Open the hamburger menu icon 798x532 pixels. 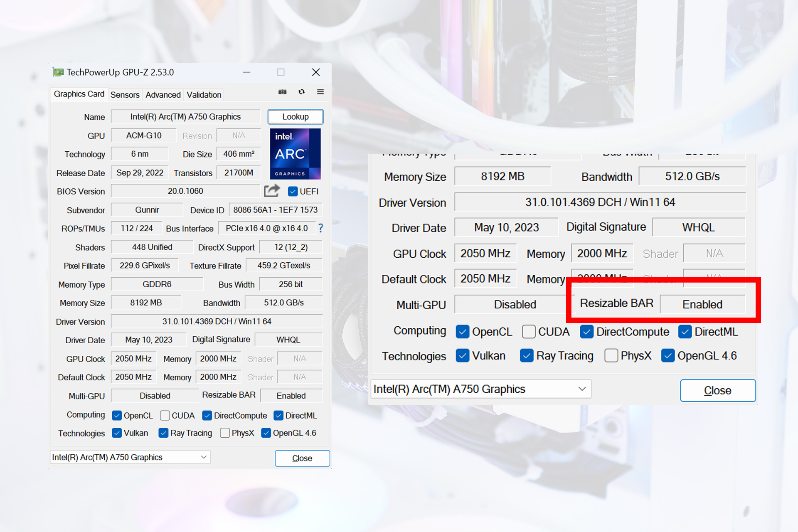pyautogui.click(x=320, y=92)
